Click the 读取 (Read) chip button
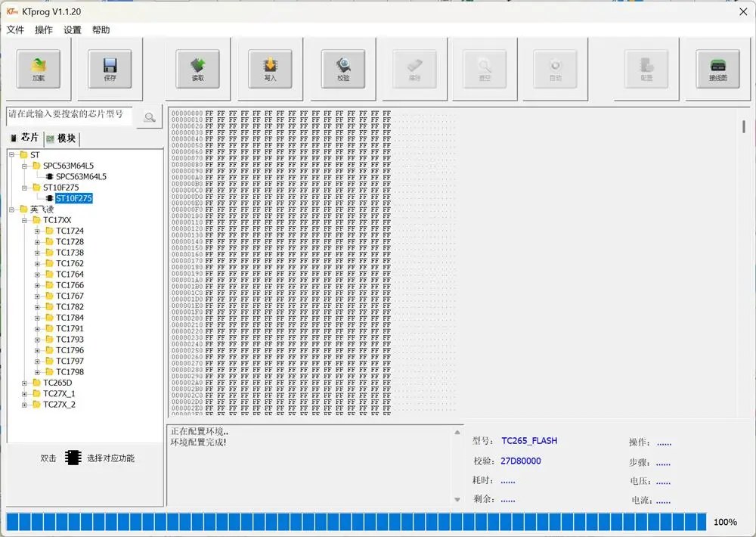Screen dimensions: 756x537 click(x=197, y=69)
